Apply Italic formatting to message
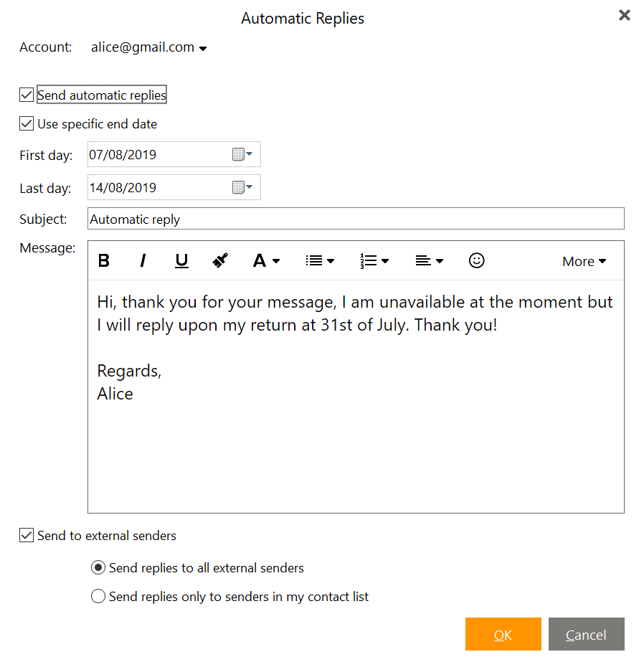644x662 pixels. click(143, 261)
